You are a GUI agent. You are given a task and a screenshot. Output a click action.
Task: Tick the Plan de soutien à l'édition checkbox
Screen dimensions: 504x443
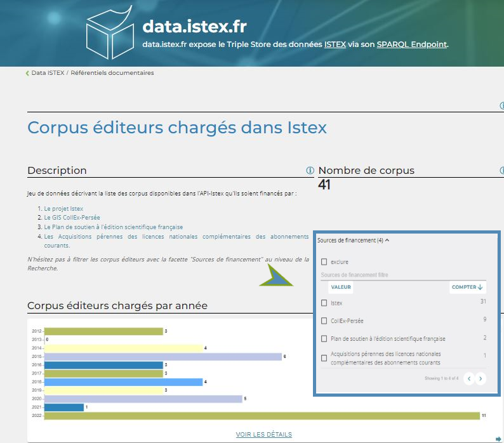(x=324, y=339)
